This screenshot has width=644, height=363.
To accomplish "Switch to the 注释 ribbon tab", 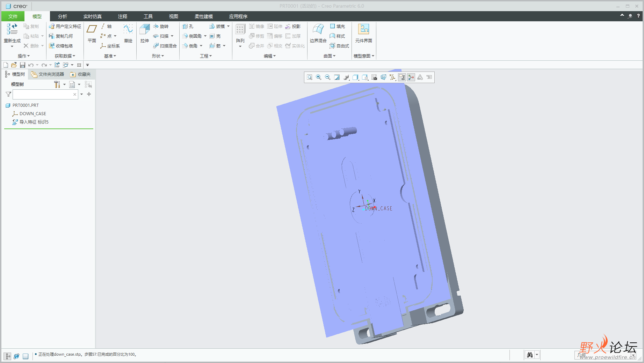I will (122, 16).
